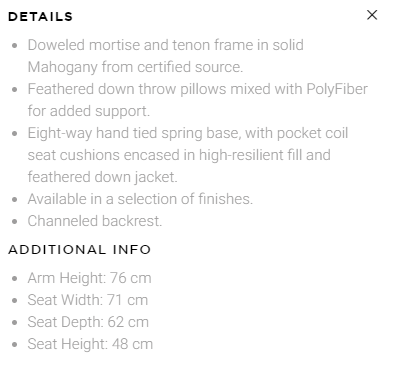Screen dimensions: 412x369
Task: Click the Channeled backrest bullet item
Action: (95, 221)
